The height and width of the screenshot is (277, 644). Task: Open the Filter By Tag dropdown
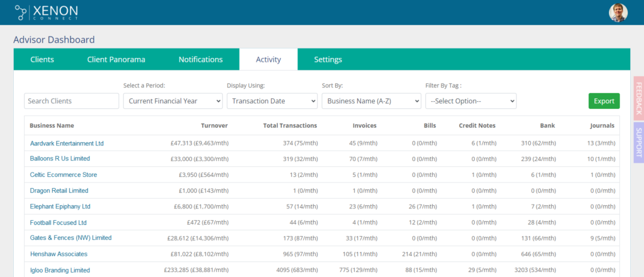[470, 101]
